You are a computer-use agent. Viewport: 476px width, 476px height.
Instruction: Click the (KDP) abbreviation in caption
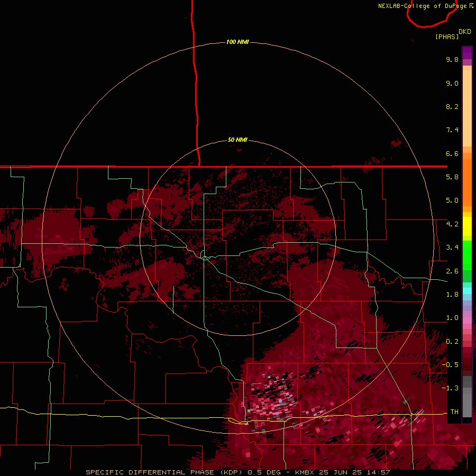coord(231,472)
